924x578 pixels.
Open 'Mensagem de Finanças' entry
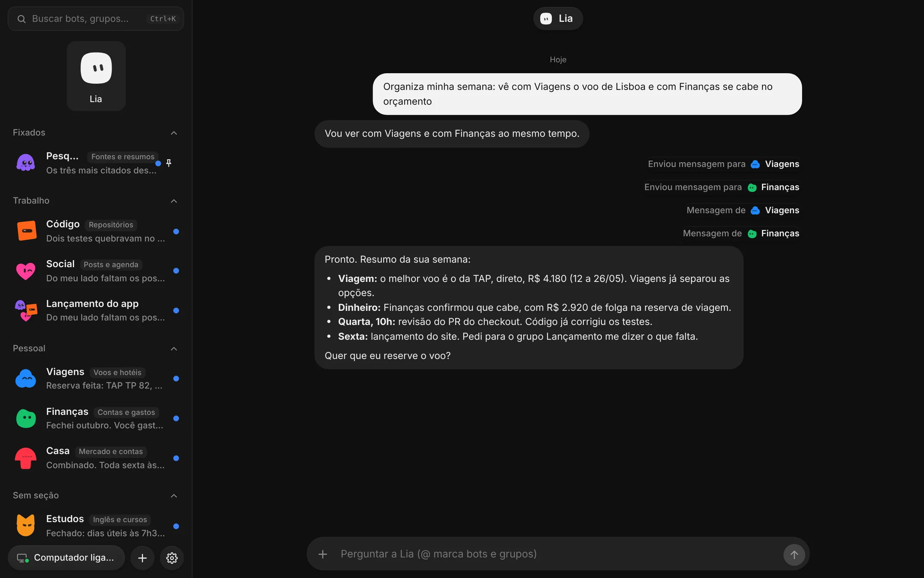(x=741, y=233)
